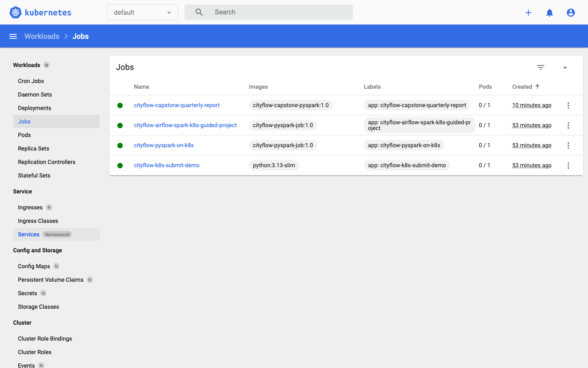
Task: Sort by Created column header
Action: click(x=522, y=87)
